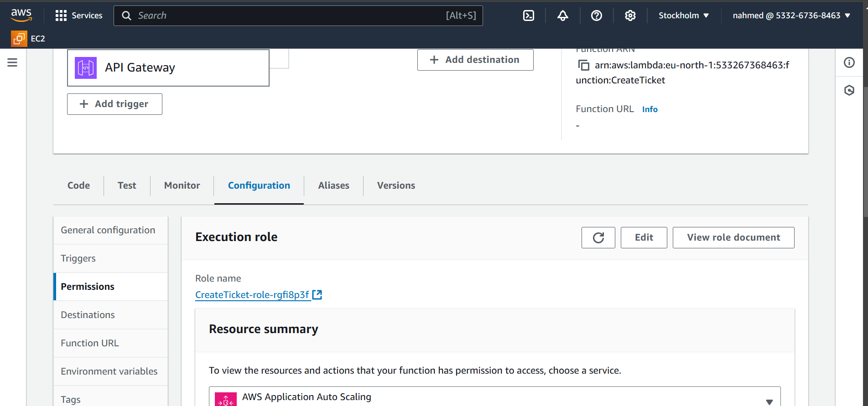Select Tags in configuration sidebar
The image size is (868, 406).
click(x=111, y=396)
